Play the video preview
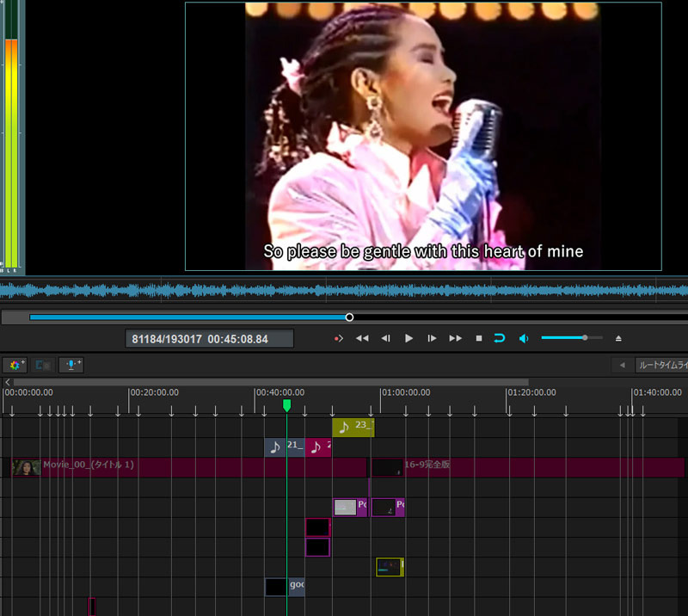The width and height of the screenshot is (688, 616). click(x=408, y=338)
